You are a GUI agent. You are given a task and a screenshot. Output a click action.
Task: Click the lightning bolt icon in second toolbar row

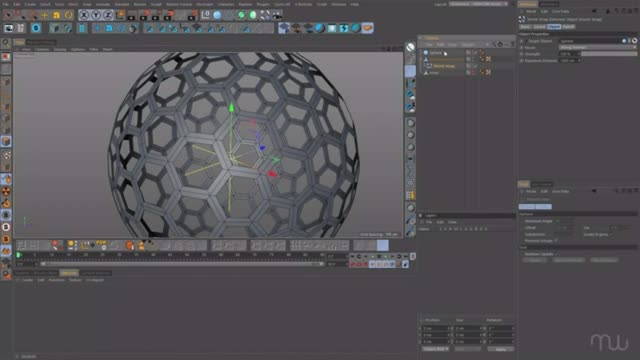coord(344,28)
